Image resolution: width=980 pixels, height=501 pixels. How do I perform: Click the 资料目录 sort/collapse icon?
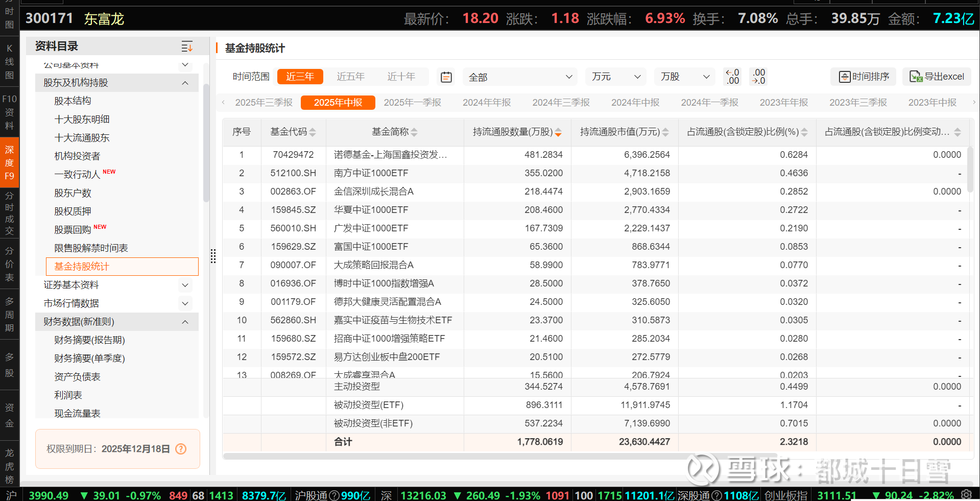(x=187, y=46)
